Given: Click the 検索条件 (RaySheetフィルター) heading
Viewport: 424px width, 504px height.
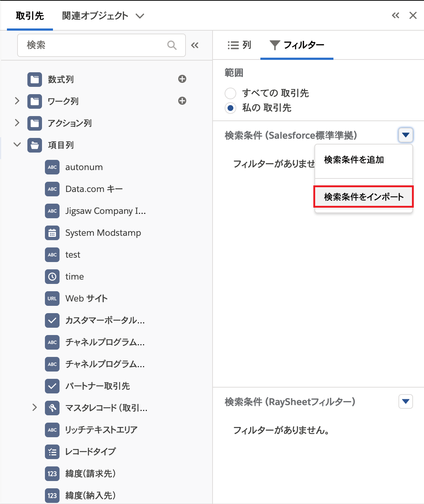Looking at the screenshot, I should [x=290, y=402].
